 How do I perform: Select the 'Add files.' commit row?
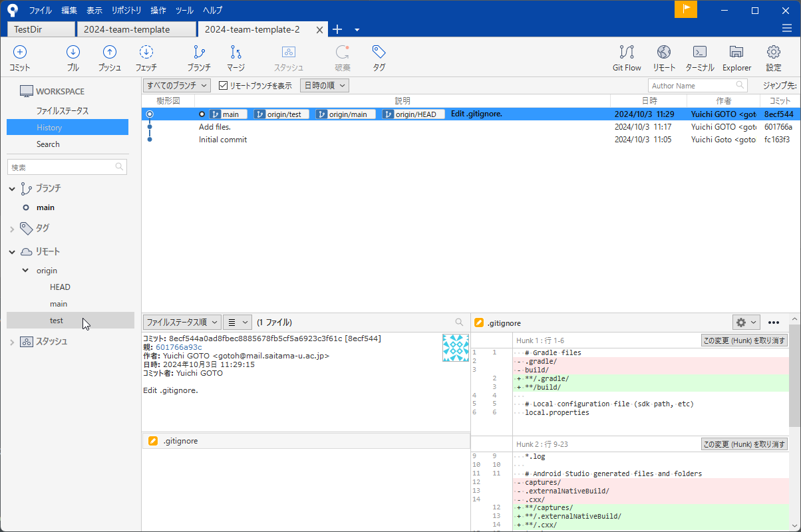(x=471, y=127)
